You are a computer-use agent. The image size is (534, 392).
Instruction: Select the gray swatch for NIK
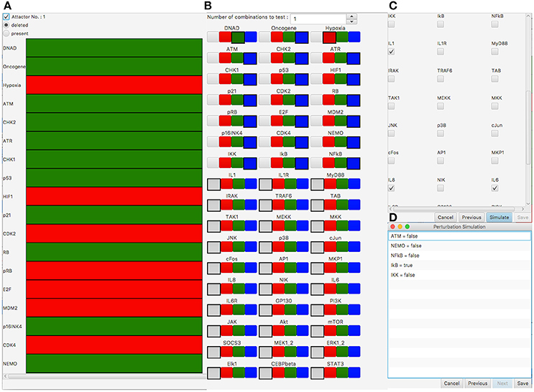click(266, 289)
